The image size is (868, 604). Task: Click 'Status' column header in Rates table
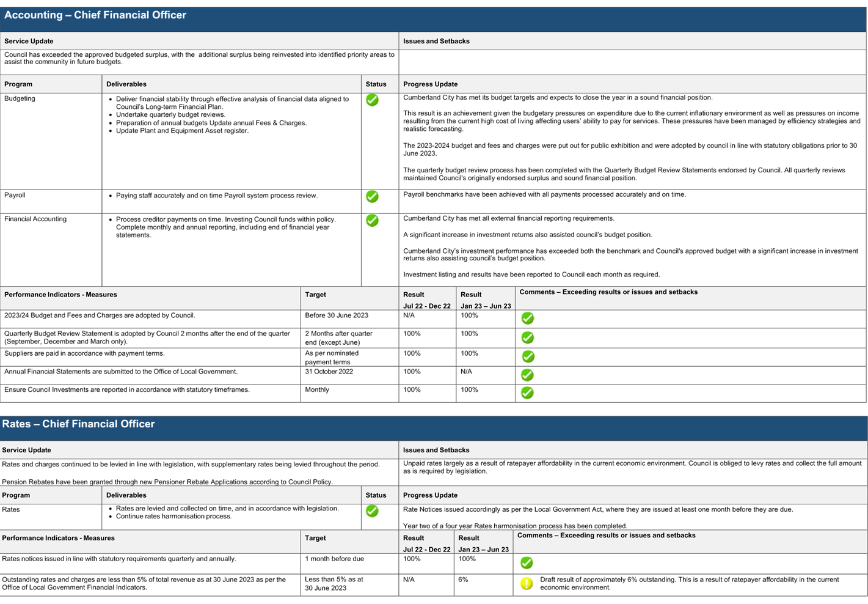[376, 495]
